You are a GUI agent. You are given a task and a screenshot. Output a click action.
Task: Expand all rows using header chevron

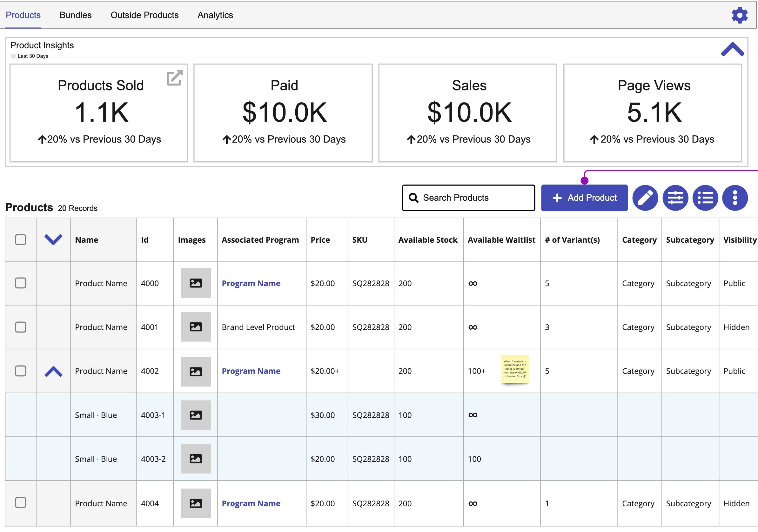pos(53,239)
